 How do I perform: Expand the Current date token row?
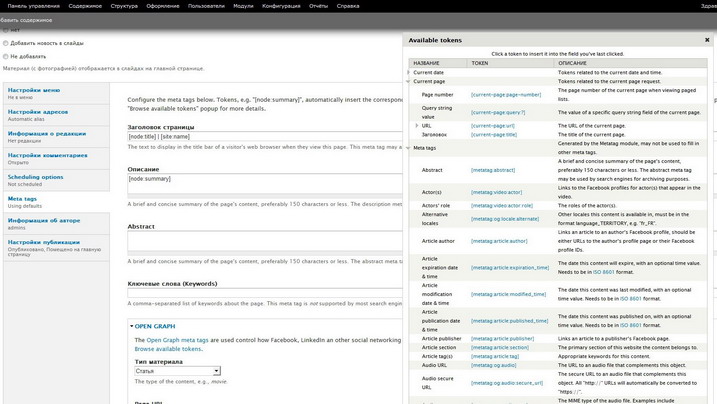(409, 72)
